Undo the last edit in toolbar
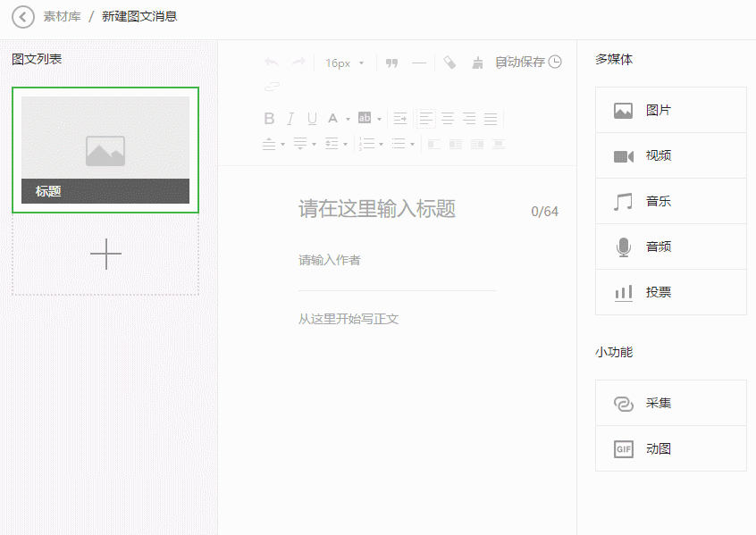756x535 pixels. click(272, 63)
